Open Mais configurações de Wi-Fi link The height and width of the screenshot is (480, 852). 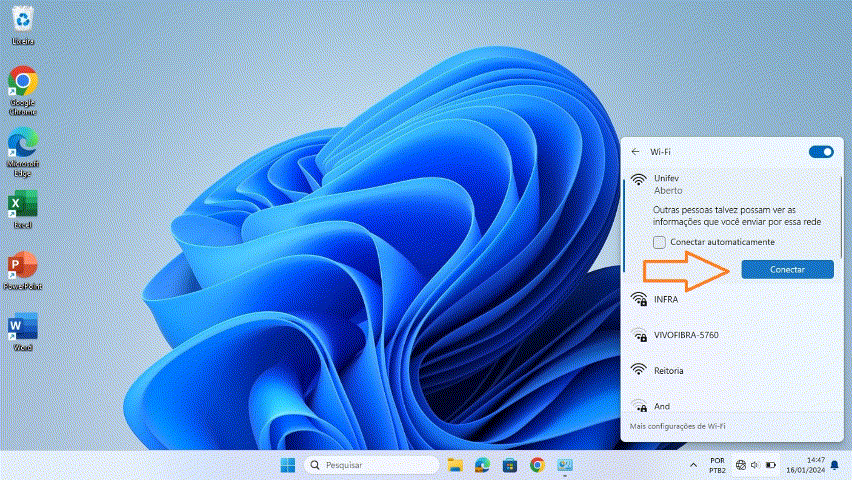click(x=678, y=426)
